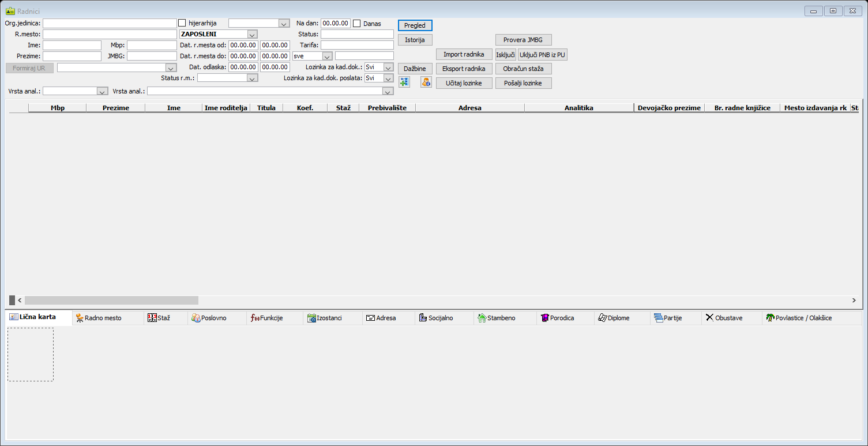The height and width of the screenshot is (446, 868).
Task: Click the blue grid icon below Dažbine
Action: [404, 83]
